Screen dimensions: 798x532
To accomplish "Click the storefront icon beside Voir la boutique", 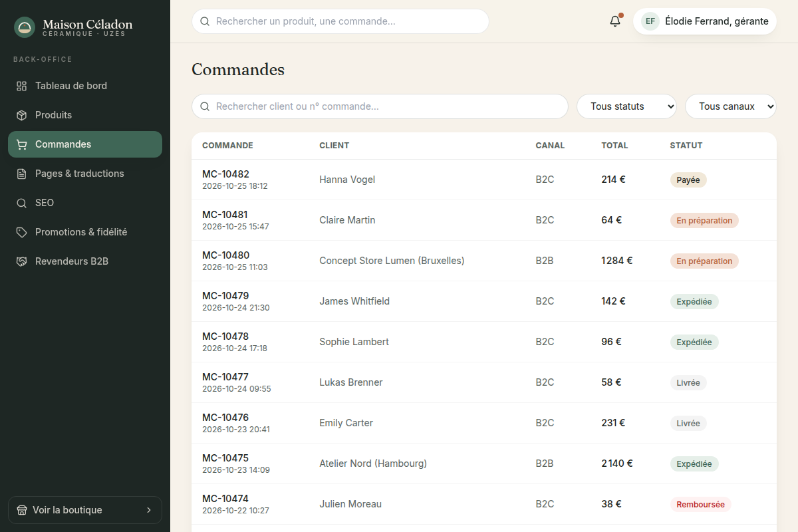I will coord(22,510).
